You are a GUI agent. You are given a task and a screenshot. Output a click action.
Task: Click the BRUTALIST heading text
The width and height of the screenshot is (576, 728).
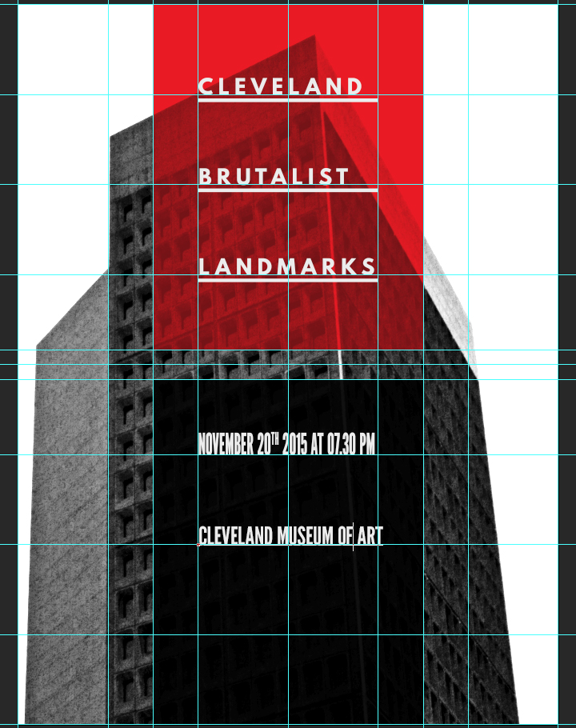pos(274,176)
